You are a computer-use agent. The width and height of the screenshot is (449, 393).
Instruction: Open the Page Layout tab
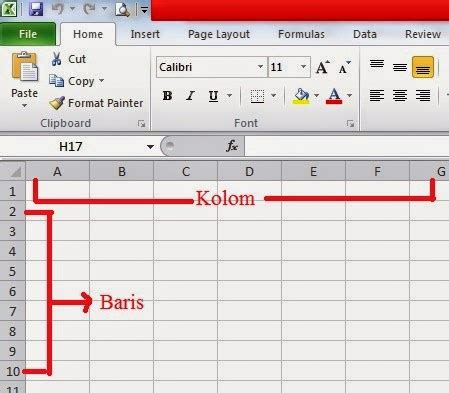pos(219,34)
